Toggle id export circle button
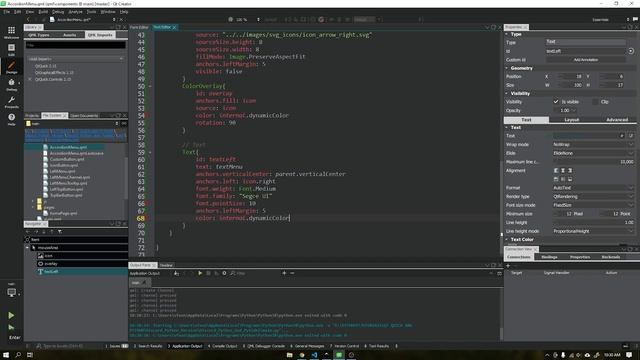This screenshot has width=640, height=360. pos(631,51)
